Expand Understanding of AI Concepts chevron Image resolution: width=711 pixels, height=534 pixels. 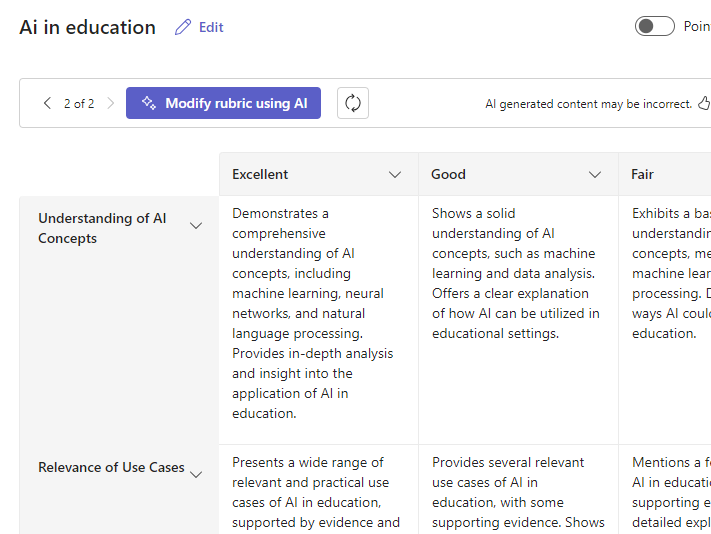click(x=196, y=226)
